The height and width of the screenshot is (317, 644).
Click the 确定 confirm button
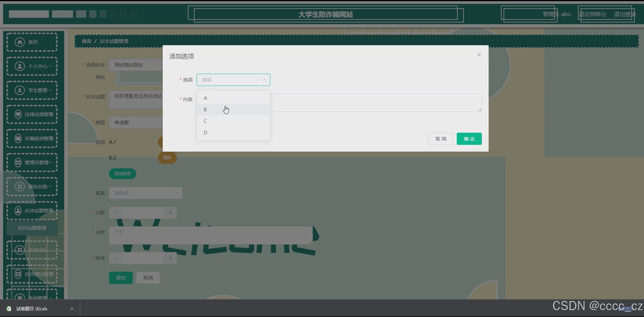tap(469, 139)
